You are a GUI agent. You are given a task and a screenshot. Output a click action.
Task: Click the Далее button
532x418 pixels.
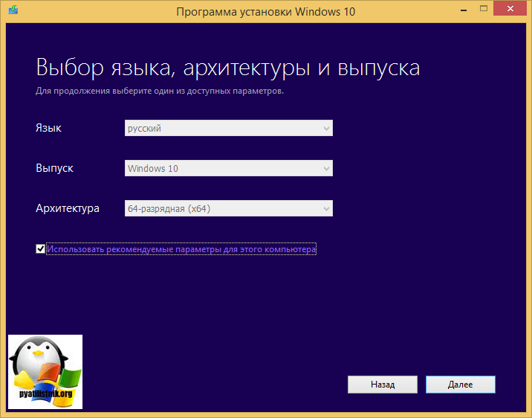click(x=461, y=385)
